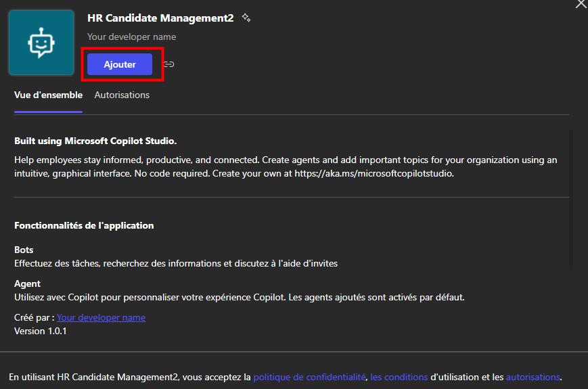
Task: Copy the app link via chain icon
Action: click(169, 64)
